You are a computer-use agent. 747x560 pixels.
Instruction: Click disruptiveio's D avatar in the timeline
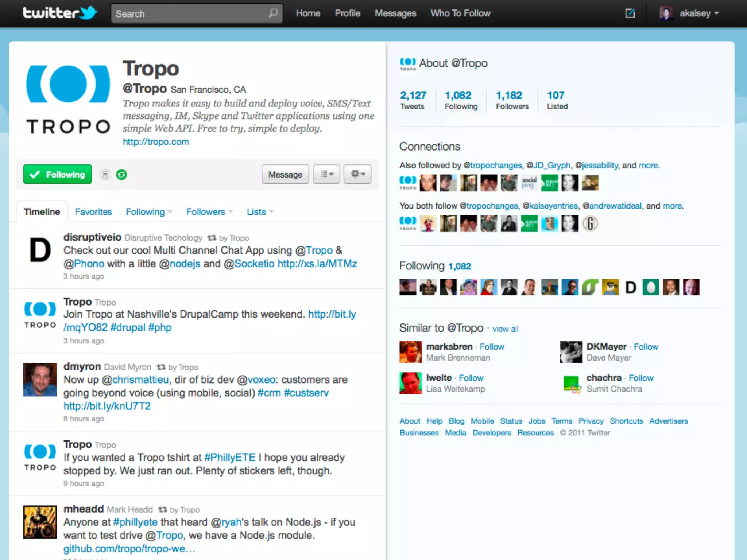[40, 250]
